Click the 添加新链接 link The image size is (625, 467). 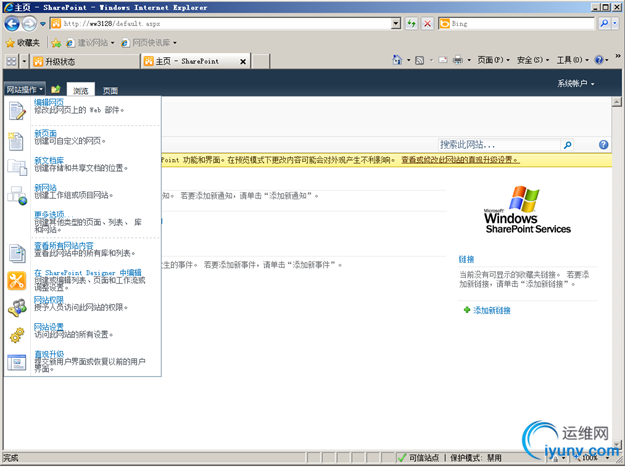(x=492, y=310)
